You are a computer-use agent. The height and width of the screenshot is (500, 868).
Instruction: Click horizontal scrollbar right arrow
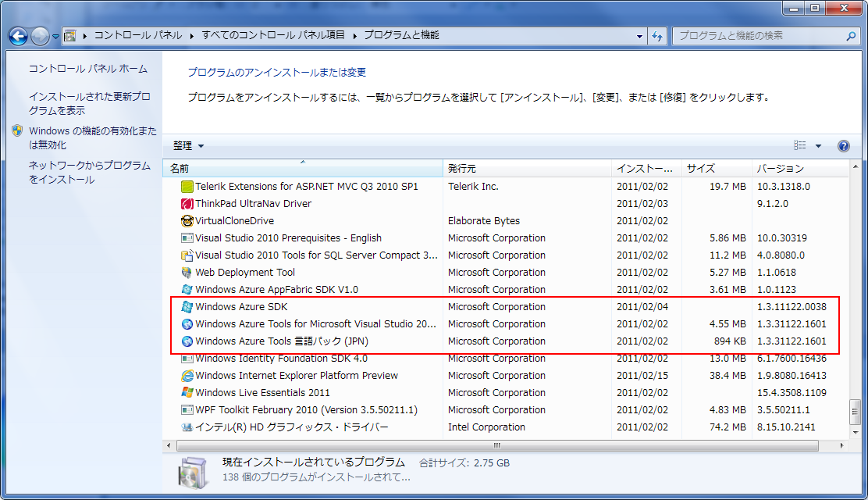click(842, 445)
